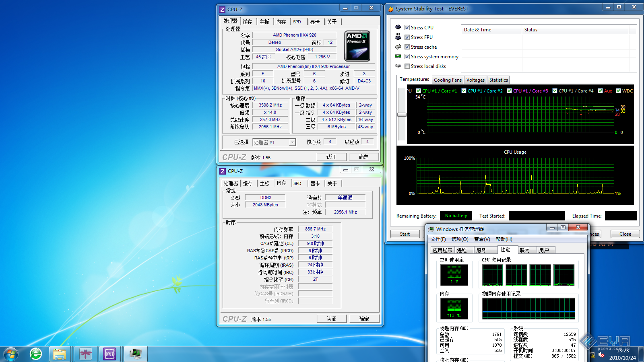Click the 856.7 MHz memory frequency field
This screenshot has width=644, height=362.
click(x=315, y=229)
